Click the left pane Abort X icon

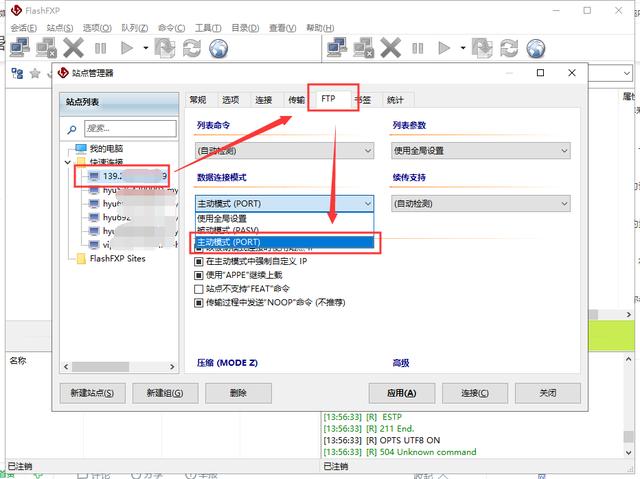(x=73, y=48)
